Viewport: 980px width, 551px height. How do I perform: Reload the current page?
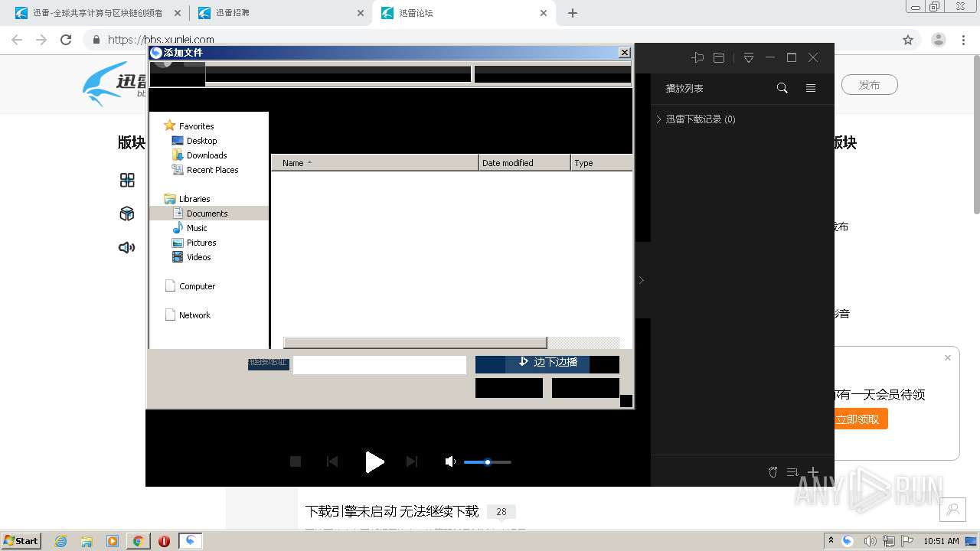click(x=66, y=40)
